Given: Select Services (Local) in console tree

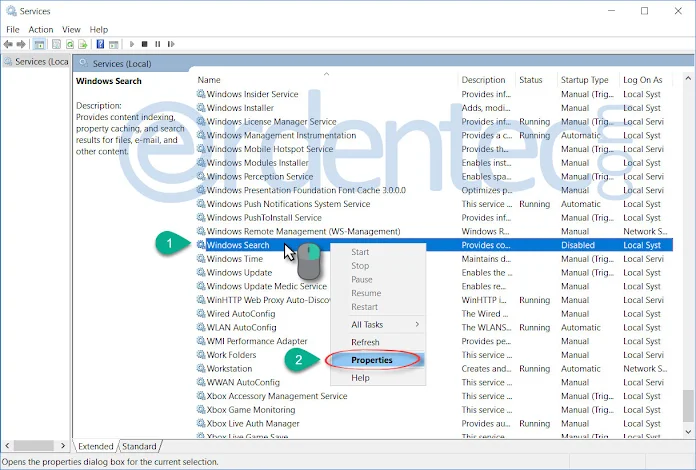Looking at the screenshot, I should [36, 62].
